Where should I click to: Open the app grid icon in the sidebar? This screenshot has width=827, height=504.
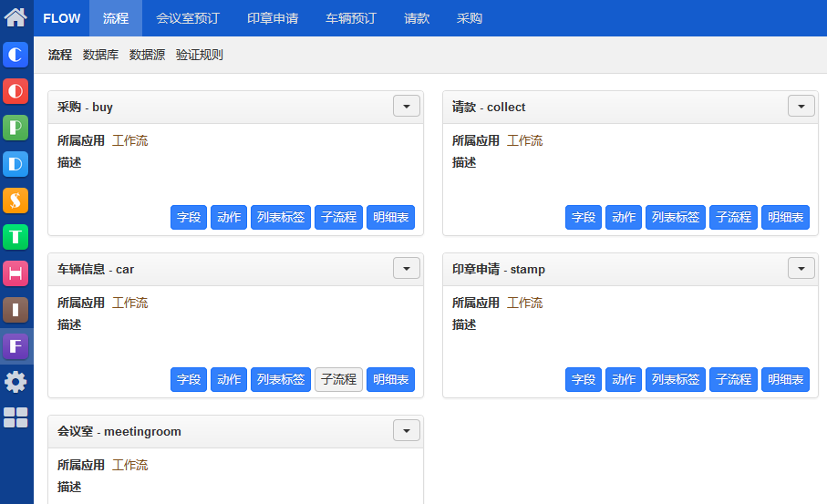click(x=16, y=417)
